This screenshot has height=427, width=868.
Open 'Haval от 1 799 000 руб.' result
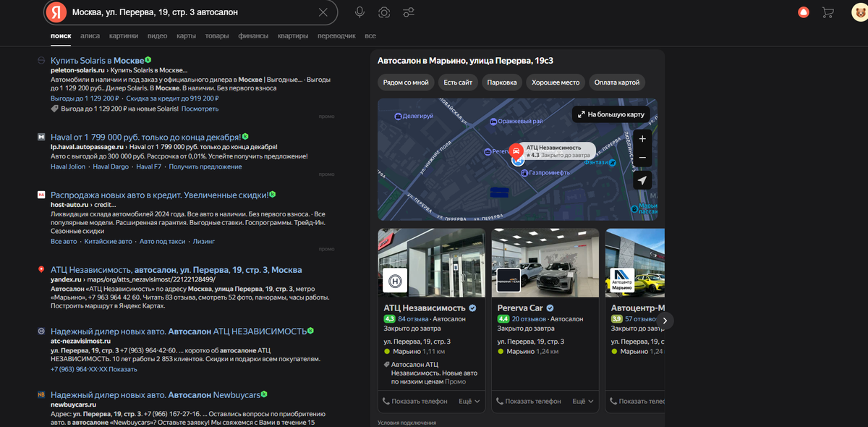click(145, 137)
